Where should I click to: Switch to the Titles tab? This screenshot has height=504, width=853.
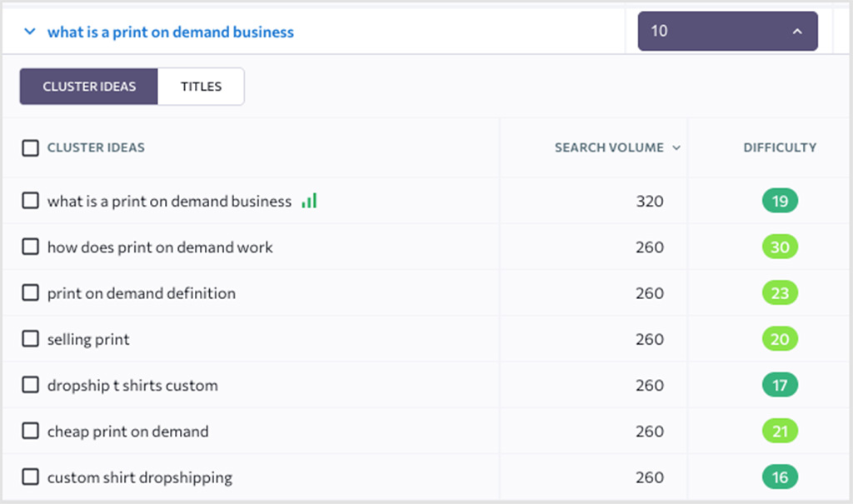point(200,86)
